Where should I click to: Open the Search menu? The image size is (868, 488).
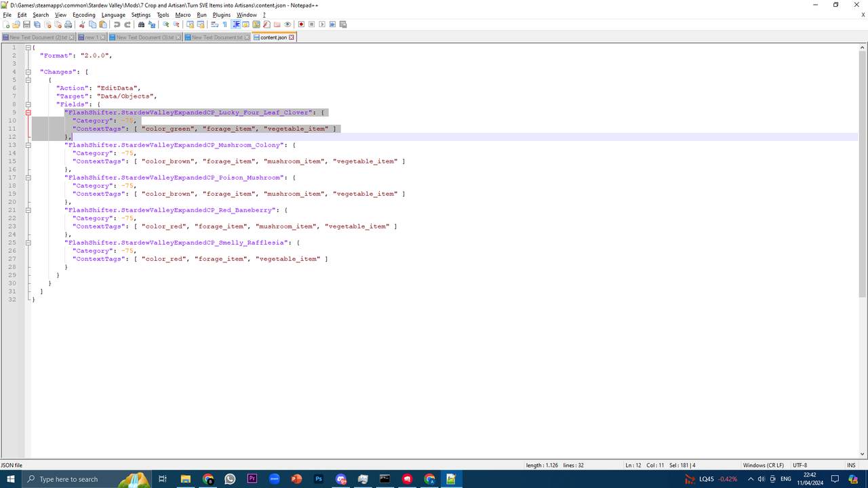41,14
